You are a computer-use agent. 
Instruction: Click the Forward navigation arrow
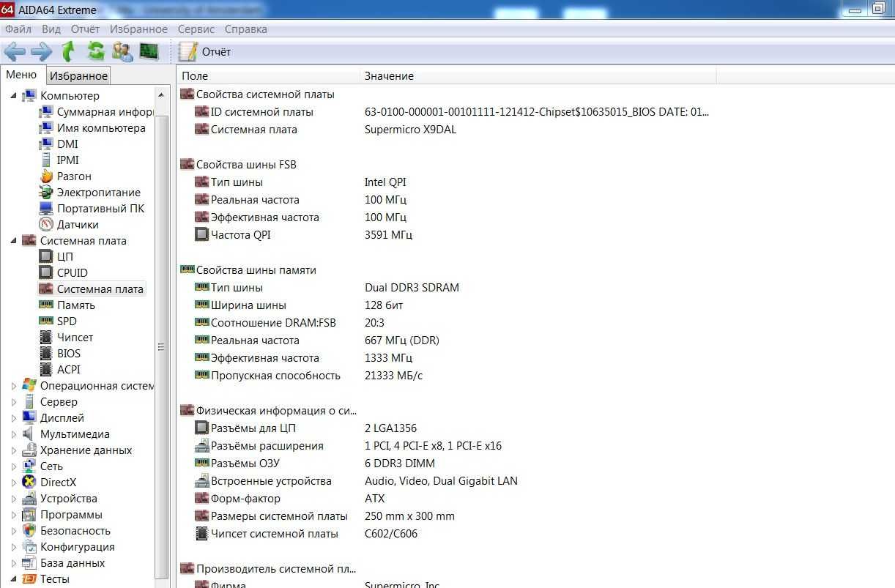pyautogui.click(x=41, y=52)
